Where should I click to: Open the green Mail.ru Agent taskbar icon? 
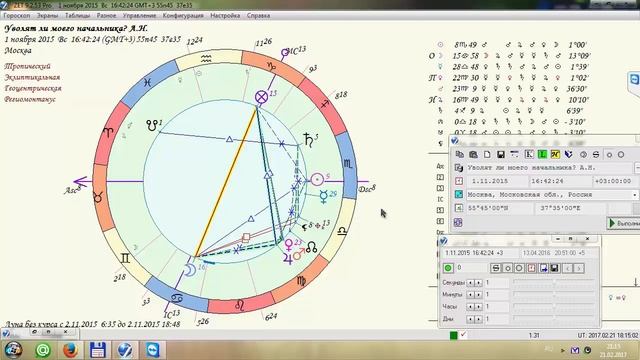pos(42,350)
